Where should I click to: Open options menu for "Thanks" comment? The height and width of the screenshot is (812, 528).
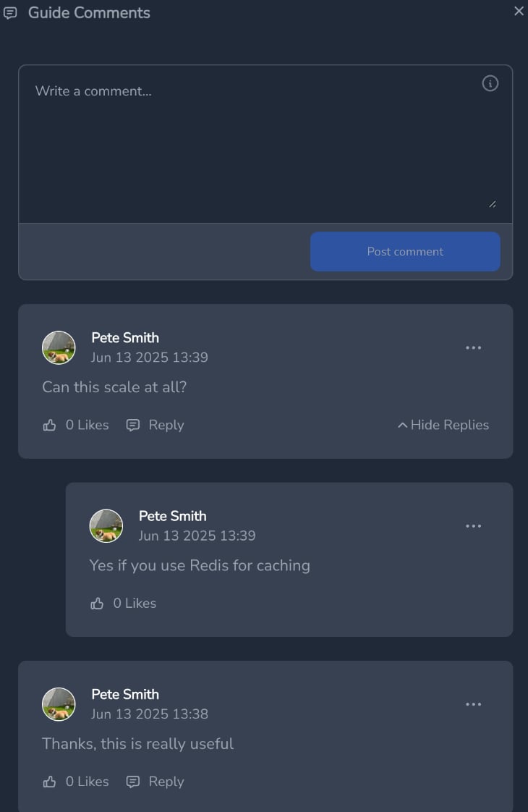473,704
